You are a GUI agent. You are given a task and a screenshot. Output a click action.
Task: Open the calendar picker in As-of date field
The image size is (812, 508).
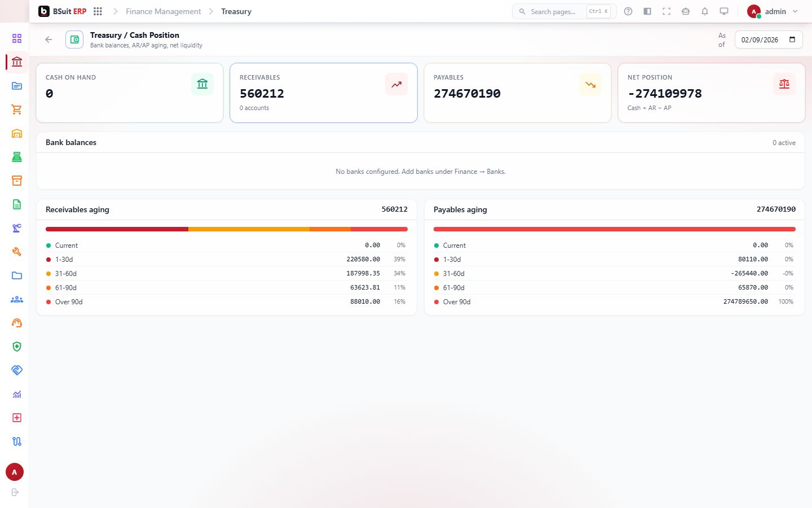[x=792, y=40]
